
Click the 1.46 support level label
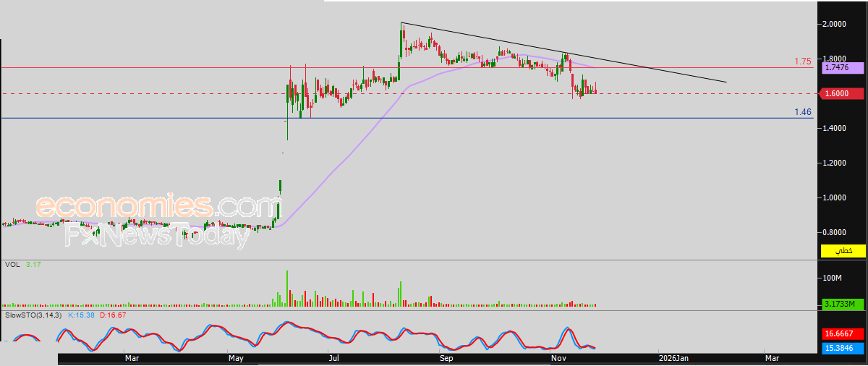(x=802, y=112)
